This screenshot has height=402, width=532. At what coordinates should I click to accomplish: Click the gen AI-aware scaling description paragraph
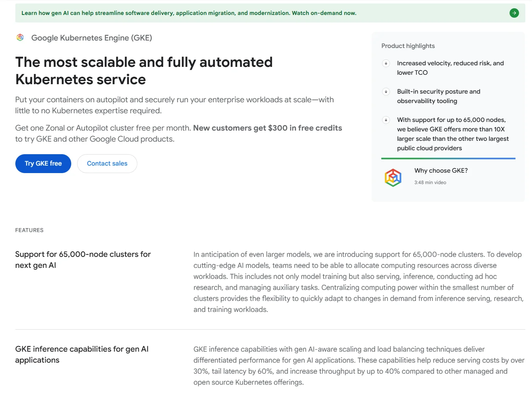[359, 366]
